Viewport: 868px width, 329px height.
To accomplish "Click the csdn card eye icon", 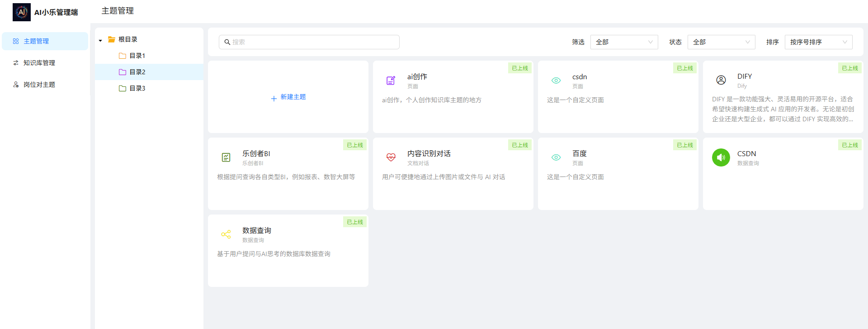I will pyautogui.click(x=556, y=81).
